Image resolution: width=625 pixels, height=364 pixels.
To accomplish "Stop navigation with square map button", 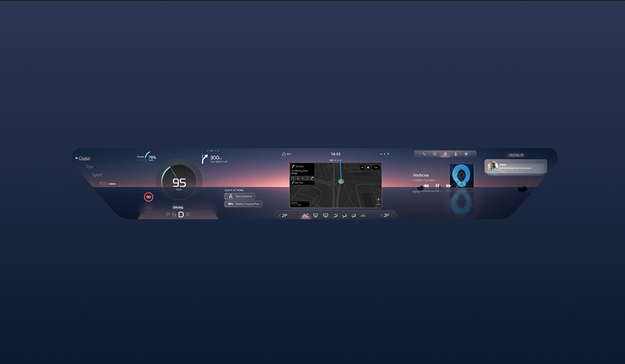I will click(x=362, y=167).
